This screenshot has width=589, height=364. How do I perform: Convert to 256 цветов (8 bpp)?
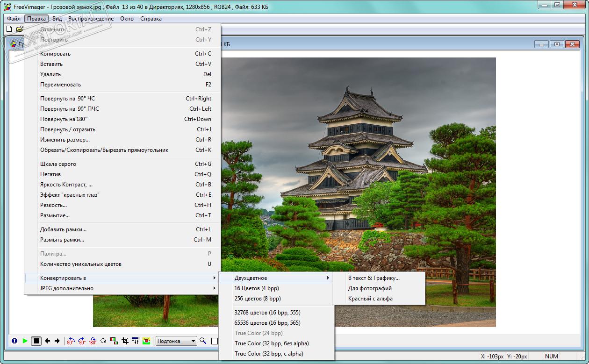pos(276,299)
